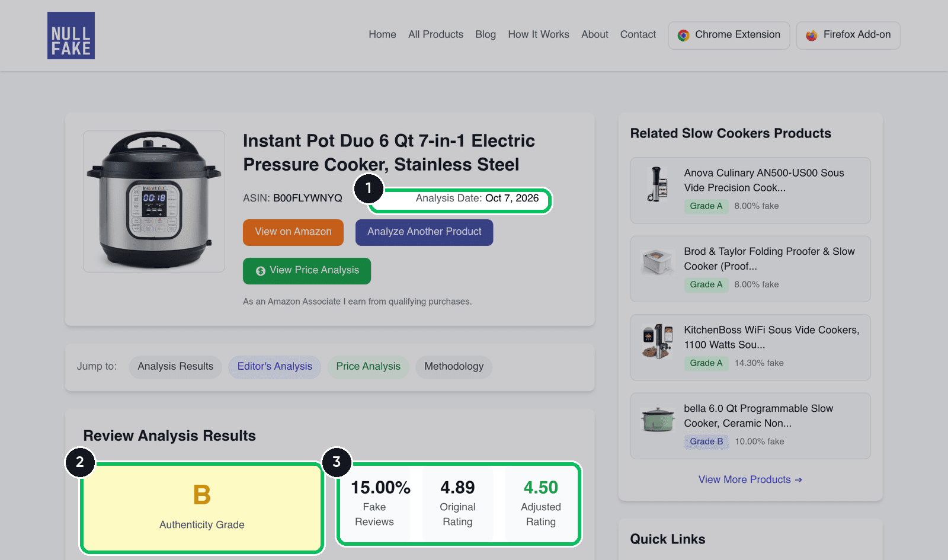948x560 pixels.
Task: Click the Firefox icon in Firefox Add-on button
Action: coord(812,36)
